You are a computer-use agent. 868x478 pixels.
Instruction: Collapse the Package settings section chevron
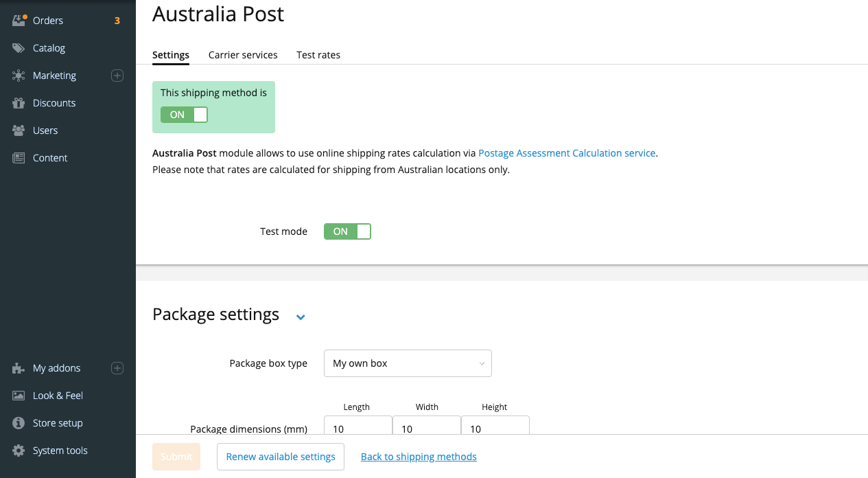pyautogui.click(x=300, y=317)
